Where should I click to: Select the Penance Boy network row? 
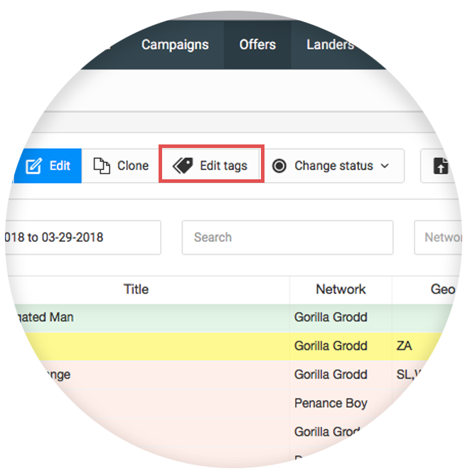(x=331, y=403)
